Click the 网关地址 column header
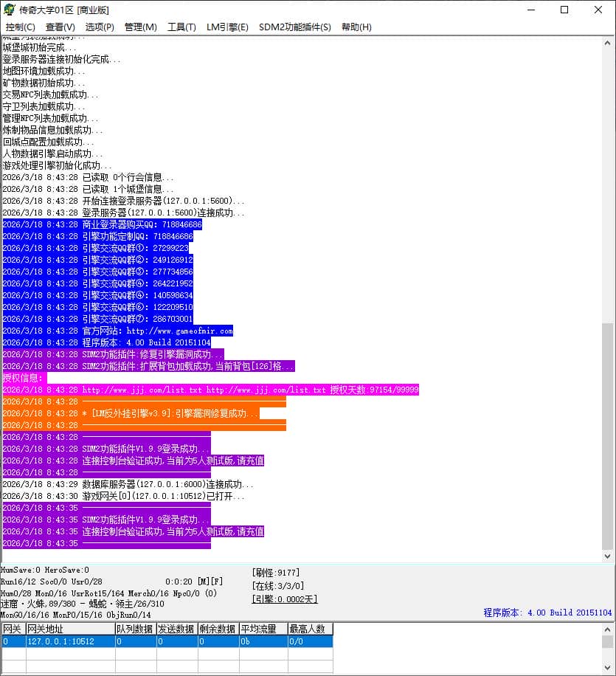616x676 pixels. [70, 629]
